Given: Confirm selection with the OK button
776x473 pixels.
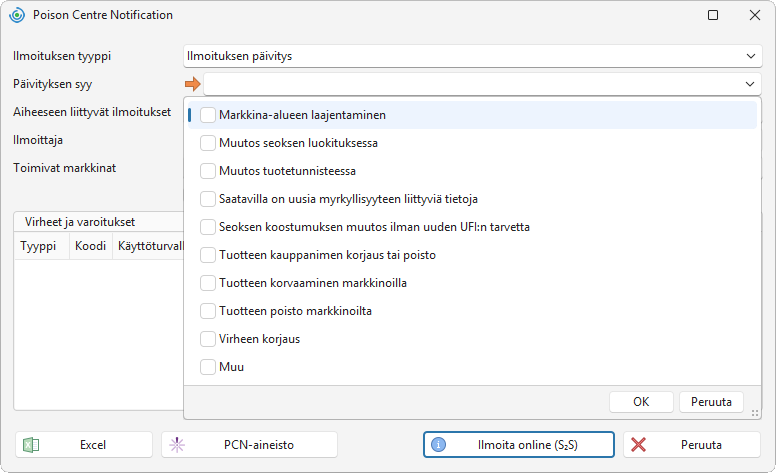Looking at the screenshot, I should point(641,402).
